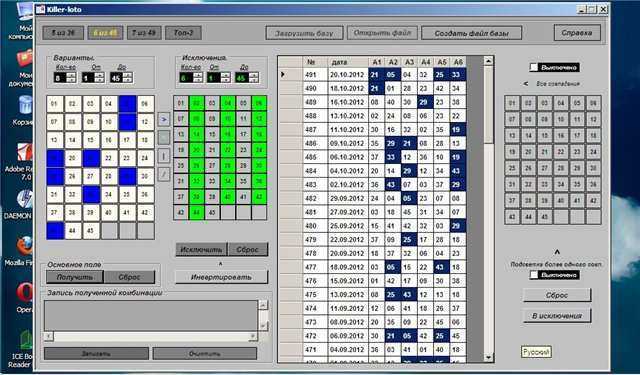This screenshot has height=375, width=640.
Task: Click the 'Инвертировать' button
Action: (221, 277)
